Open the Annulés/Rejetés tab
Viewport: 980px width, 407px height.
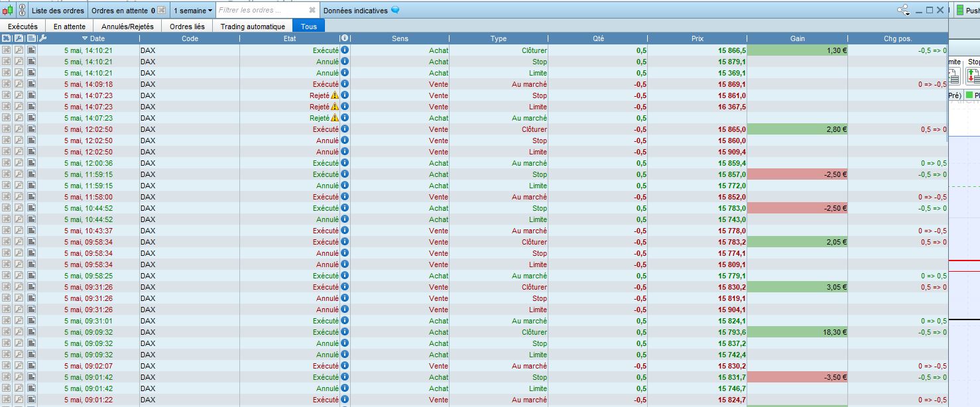127,27
